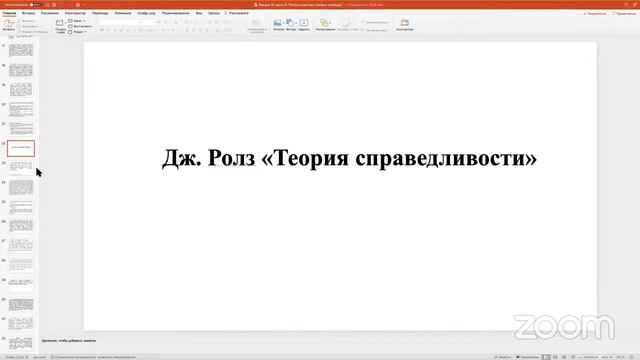The width and height of the screenshot is (640, 360).
Task: Toggle the Notes button in status bar
Action: click(502, 357)
